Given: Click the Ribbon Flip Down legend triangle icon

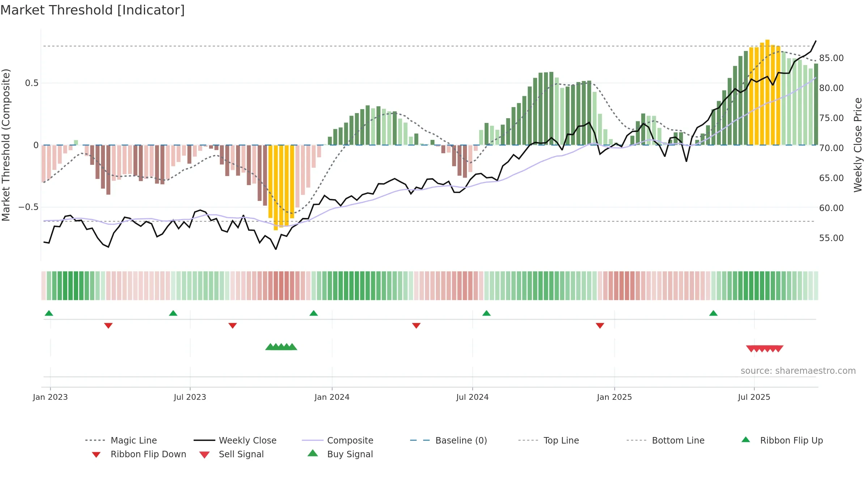Looking at the screenshot, I should pyautogui.click(x=96, y=455).
